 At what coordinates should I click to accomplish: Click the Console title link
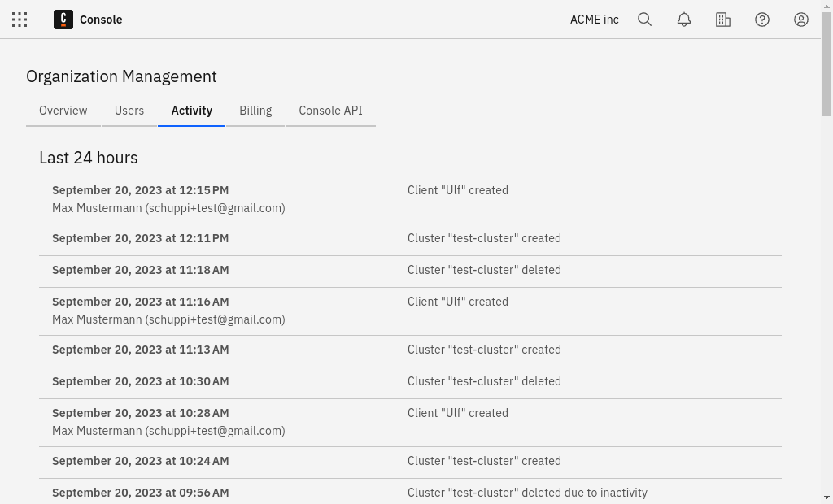[101, 20]
